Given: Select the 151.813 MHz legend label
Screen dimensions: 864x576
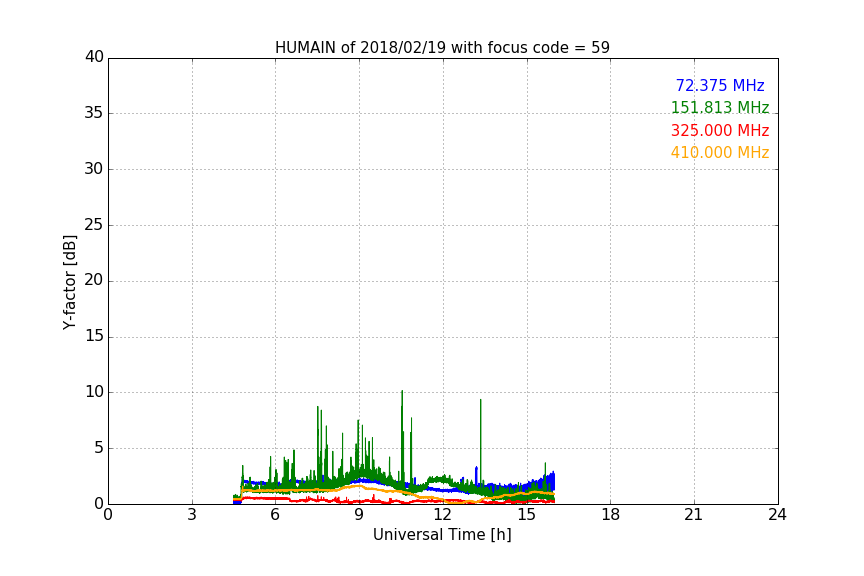Looking at the screenshot, I should click(x=720, y=107).
